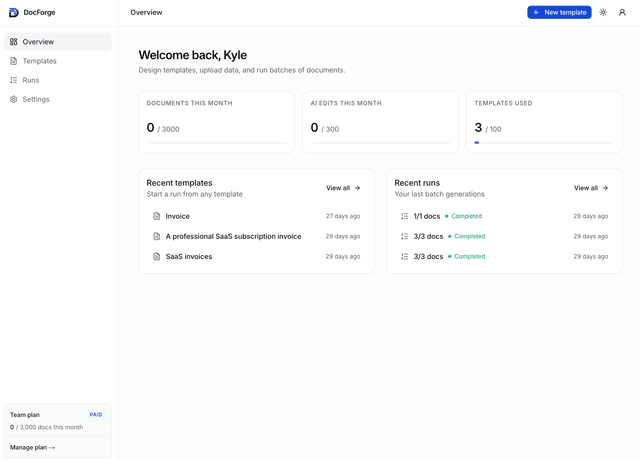Click the plus icon in New template button

click(x=536, y=12)
